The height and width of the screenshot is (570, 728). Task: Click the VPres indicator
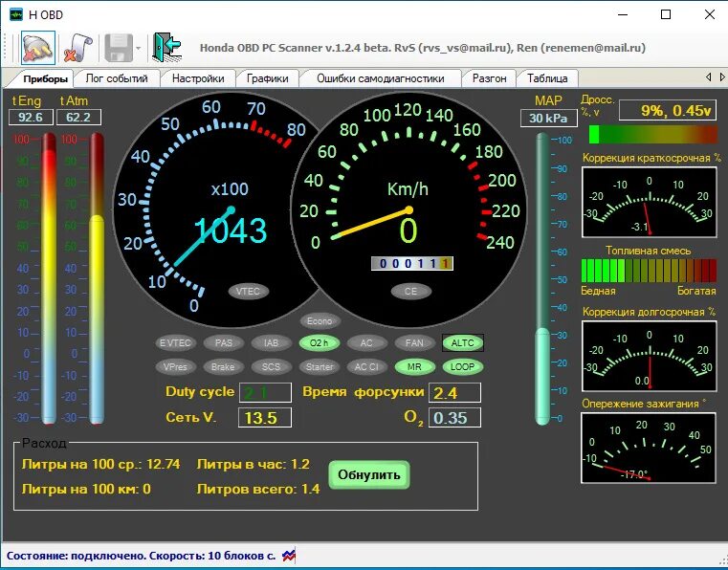click(x=175, y=366)
